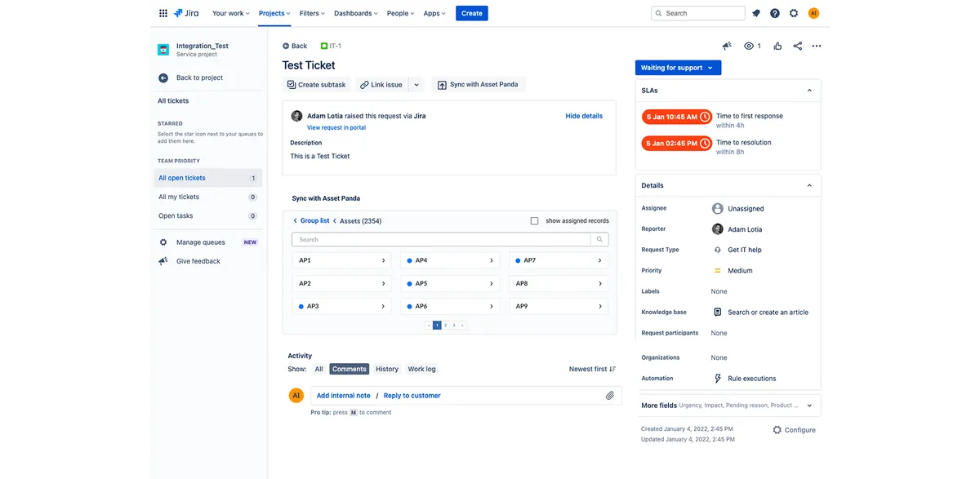Viewport: 980px width, 479px height.
Task: Click Link issue button
Action: coord(381,85)
